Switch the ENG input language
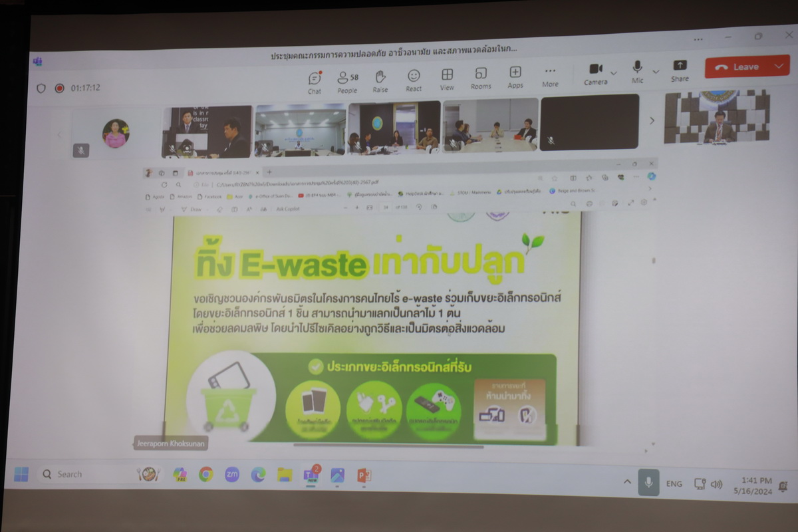Image resolution: width=798 pixels, height=532 pixels. tap(674, 483)
